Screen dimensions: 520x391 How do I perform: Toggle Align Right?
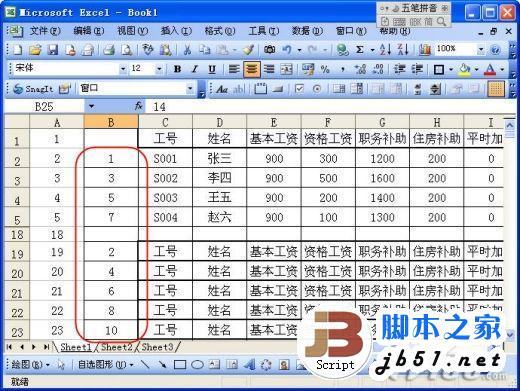click(x=269, y=69)
